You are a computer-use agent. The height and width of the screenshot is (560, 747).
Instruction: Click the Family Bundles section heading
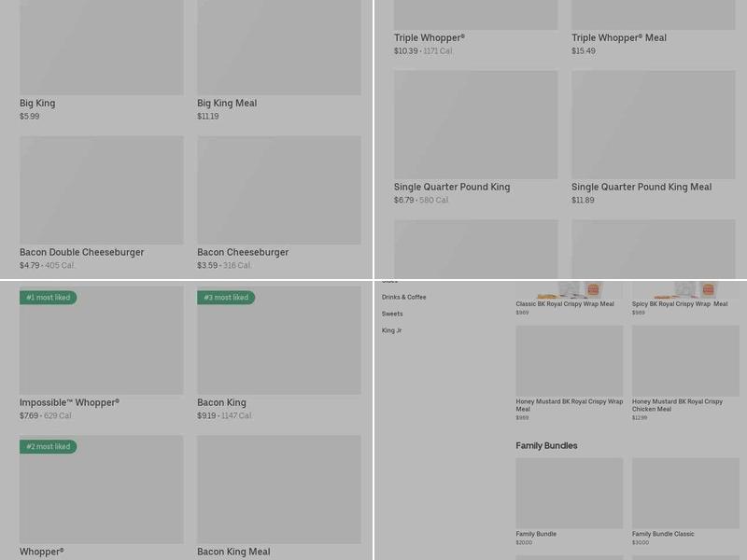tap(546, 446)
